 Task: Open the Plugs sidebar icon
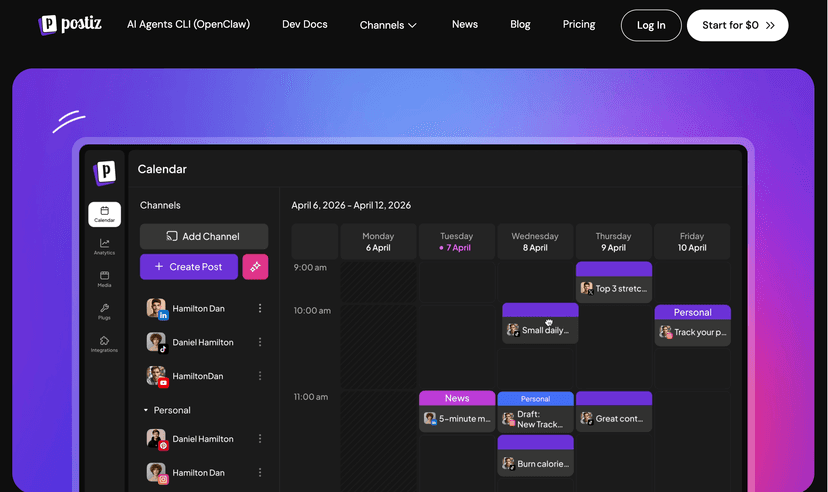105,311
